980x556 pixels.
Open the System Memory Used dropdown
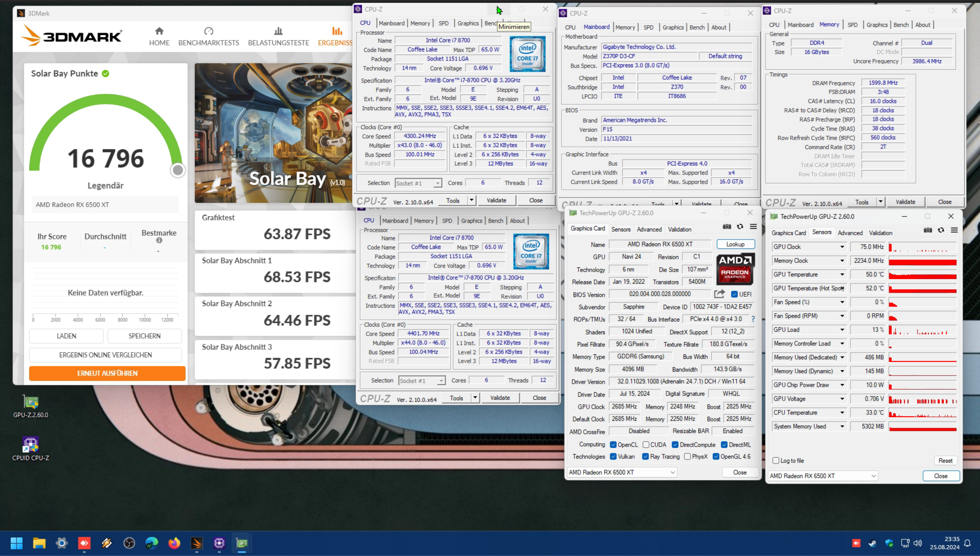842,426
